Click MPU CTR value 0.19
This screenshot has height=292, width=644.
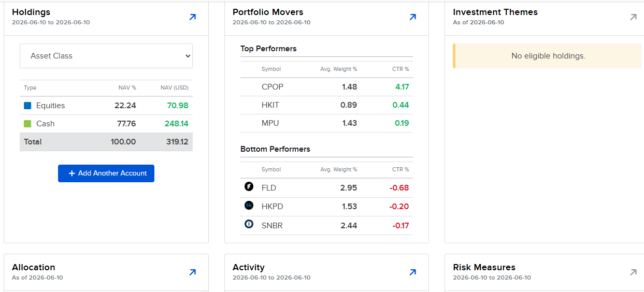pyautogui.click(x=402, y=123)
